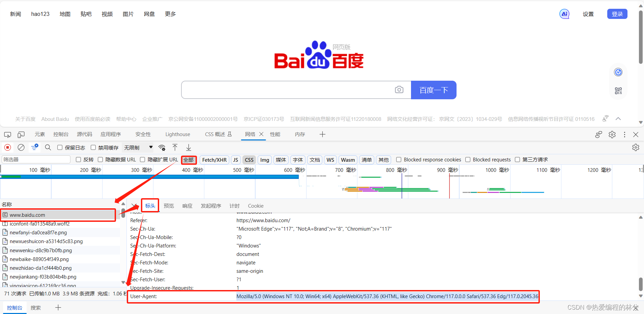The height and width of the screenshot is (314, 644).
Task: Open the 更多 menu on Baidu
Action: 170,14
